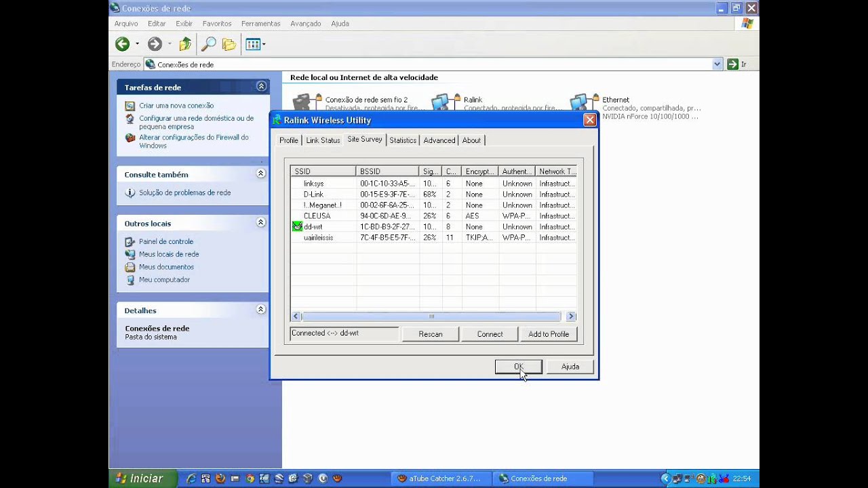Viewport: 868px width, 488px height.
Task: Sort networks by BSSID column header
Action: tap(388, 171)
